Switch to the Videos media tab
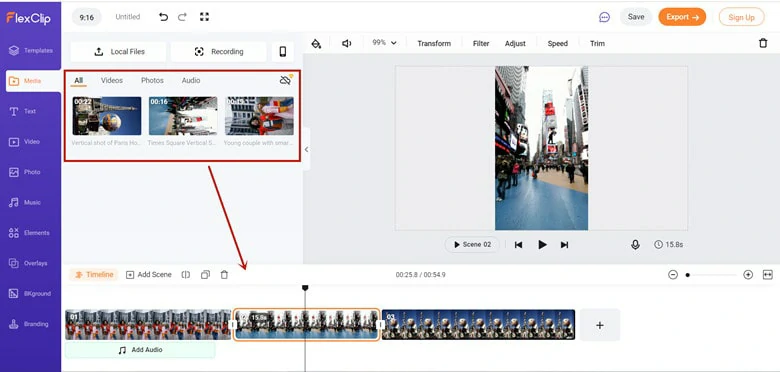This screenshot has width=780, height=372. 112,80
